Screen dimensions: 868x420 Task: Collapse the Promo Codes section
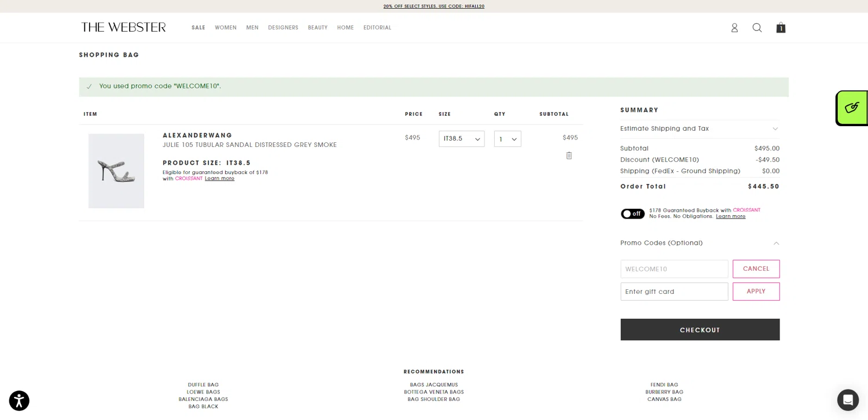click(x=700, y=243)
